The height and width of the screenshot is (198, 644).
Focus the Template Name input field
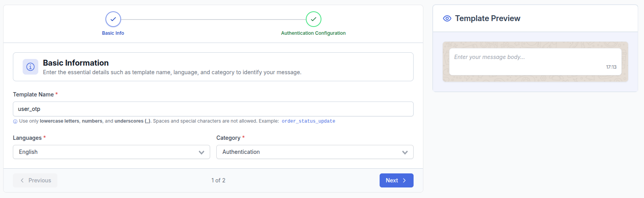click(x=213, y=109)
